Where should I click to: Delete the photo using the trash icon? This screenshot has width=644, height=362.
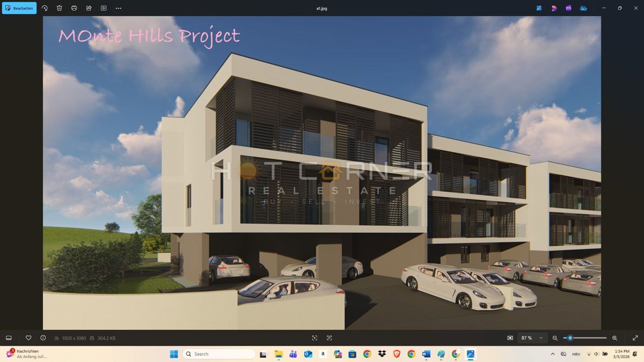pyautogui.click(x=60, y=8)
